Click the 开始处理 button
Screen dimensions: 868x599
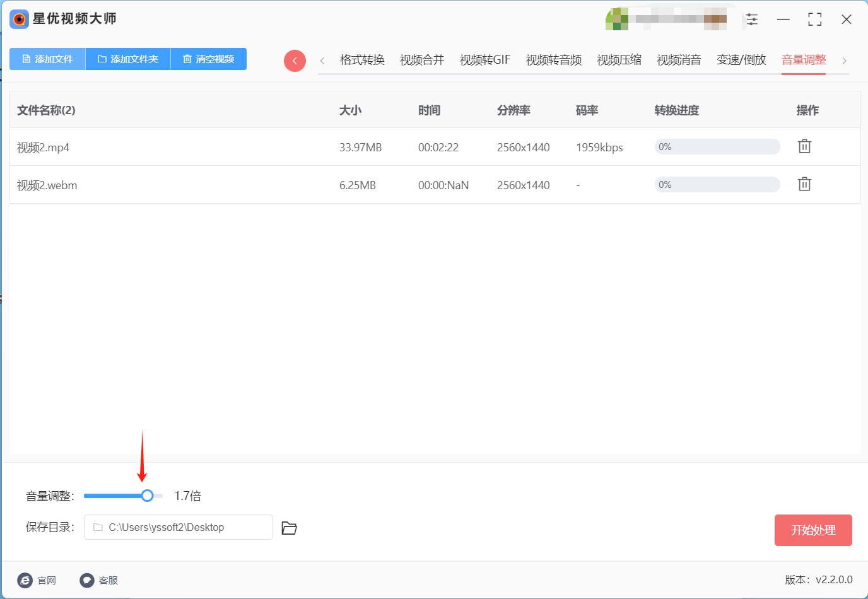click(813, 530)
